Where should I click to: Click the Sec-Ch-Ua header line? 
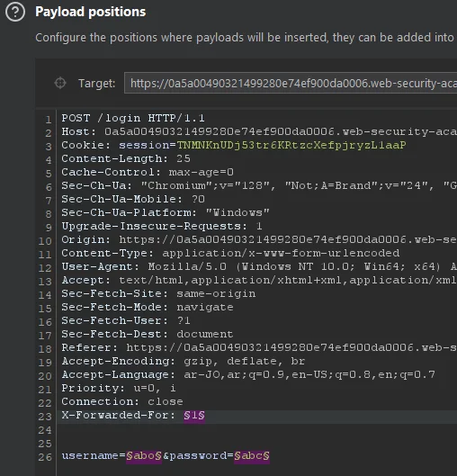259,185
